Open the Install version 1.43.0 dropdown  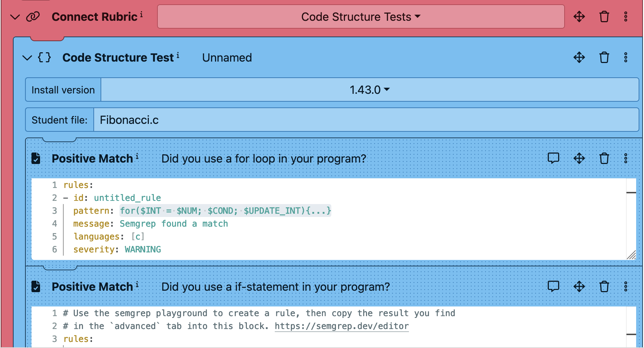click(369, 90)
